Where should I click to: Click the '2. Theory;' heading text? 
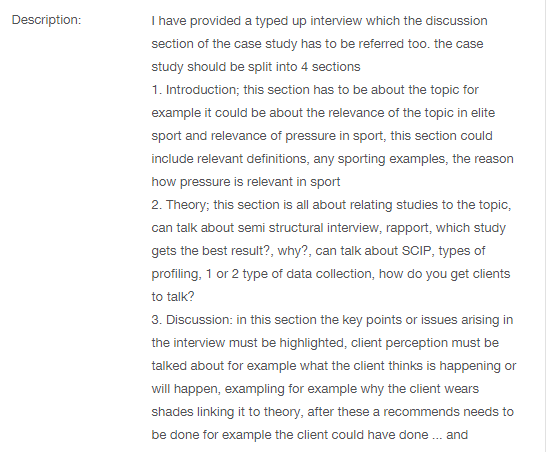(181, 205)
